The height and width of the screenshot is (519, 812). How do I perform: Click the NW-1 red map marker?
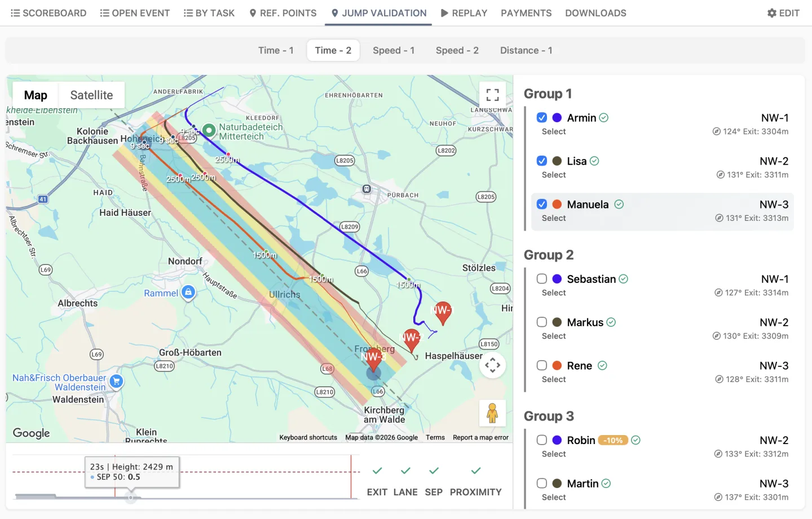(x=443, y=313)
